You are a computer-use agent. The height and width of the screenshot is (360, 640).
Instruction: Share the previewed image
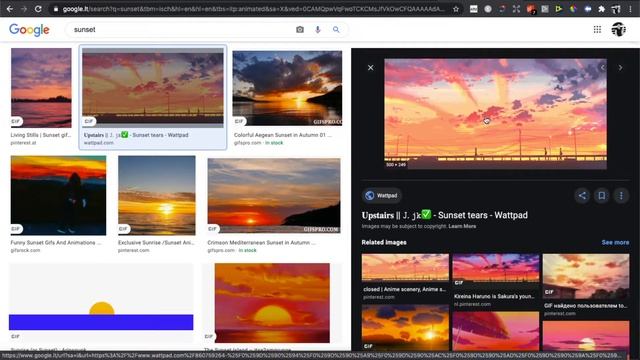coord(582,196)
